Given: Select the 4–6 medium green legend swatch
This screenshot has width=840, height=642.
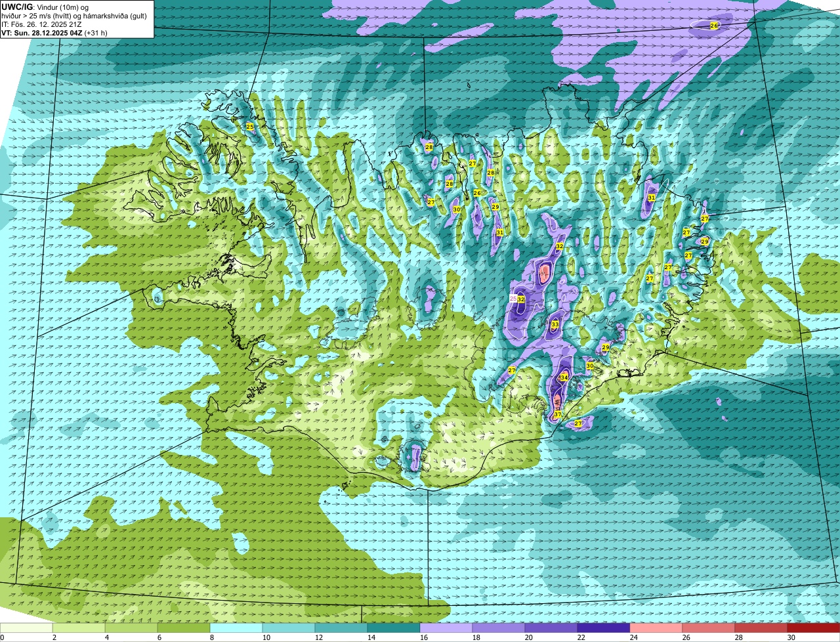Looking at the screenshot, I should tap(131, 628).
